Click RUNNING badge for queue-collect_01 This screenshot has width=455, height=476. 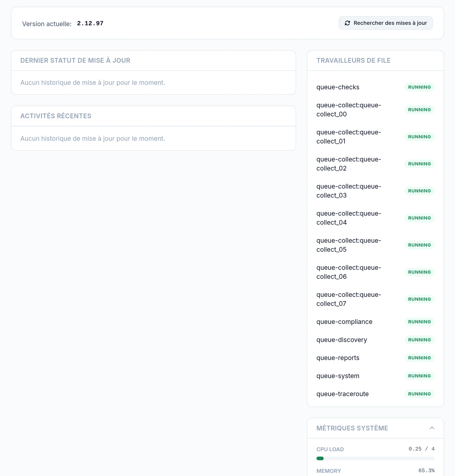coord(419,137)
